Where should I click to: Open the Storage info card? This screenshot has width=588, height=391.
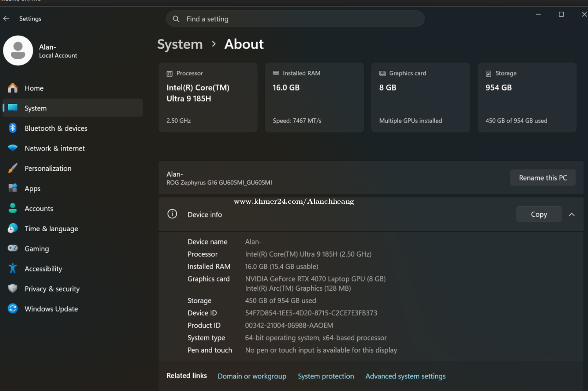[527, 97]
